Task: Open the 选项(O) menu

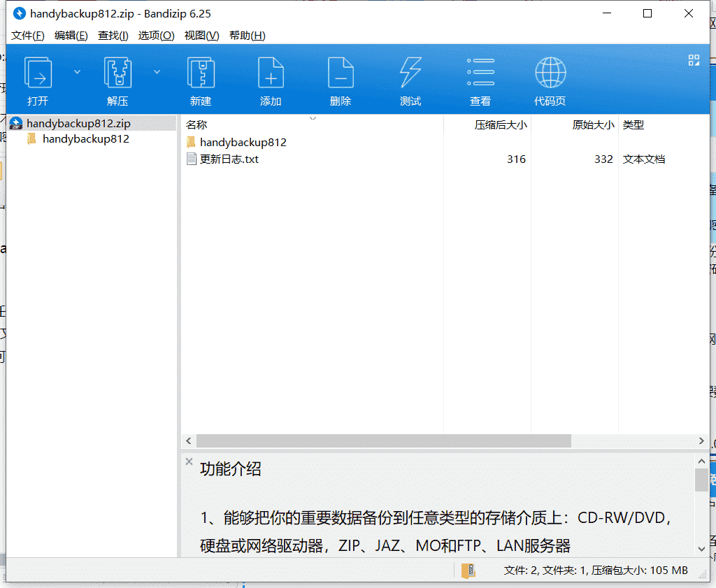Action: (x=156, y=36)
